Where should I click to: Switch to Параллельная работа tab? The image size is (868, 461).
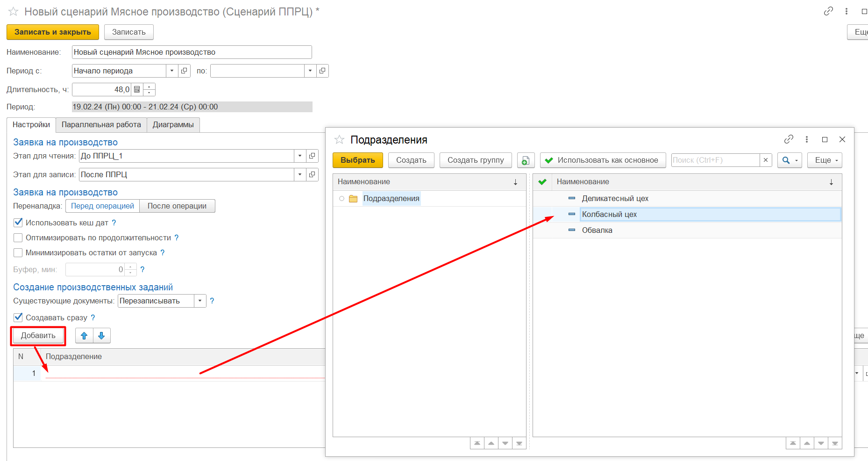(x=101, y=125)
